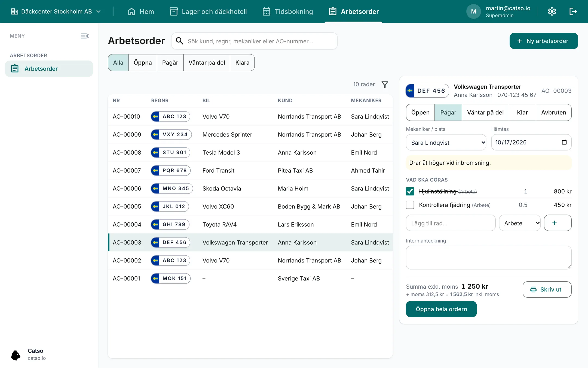Click the order search field
This screenshot has width=588, height=368.
[255, 41]
